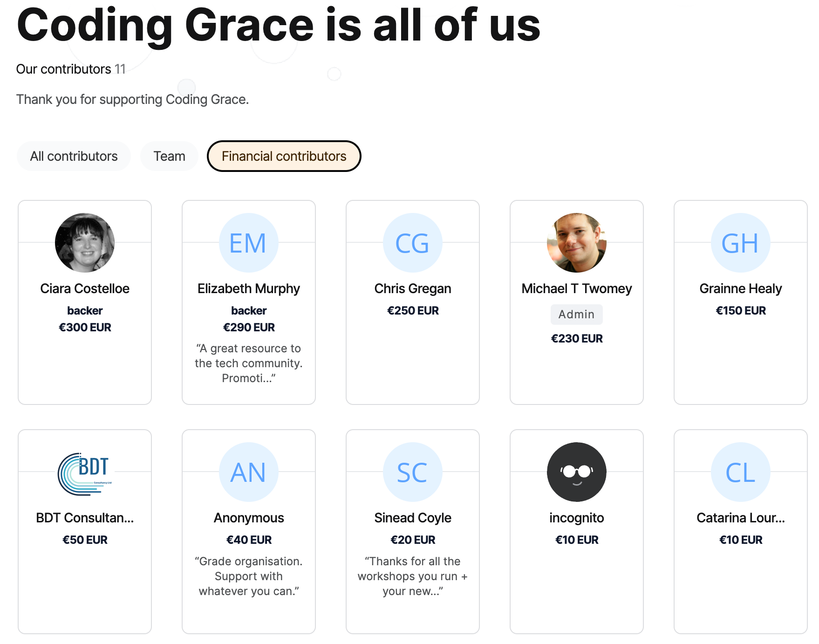Open the CL avatar for Catarina Lour...
The height and width of the screenshot is (644, 819).
coord(741,472)
